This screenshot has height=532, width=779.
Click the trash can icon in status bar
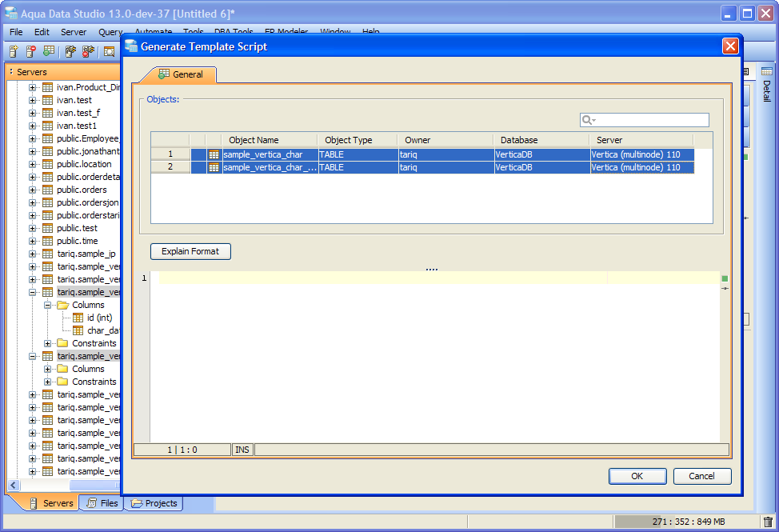pyautogui.click(x=768, y=522)
